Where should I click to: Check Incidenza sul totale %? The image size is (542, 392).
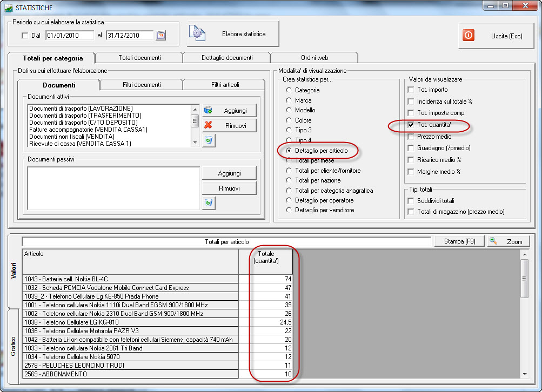(411, 102)
